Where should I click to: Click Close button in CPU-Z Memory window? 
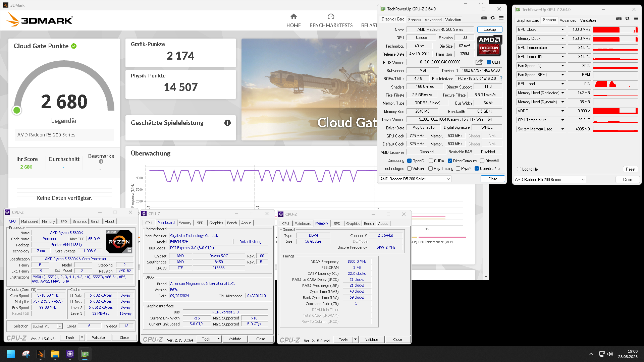[397, 340]
